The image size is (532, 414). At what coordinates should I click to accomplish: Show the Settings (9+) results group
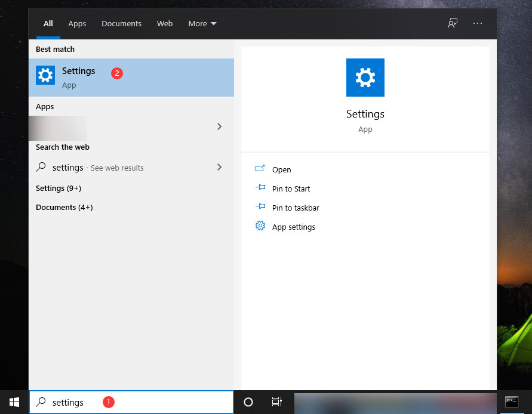pyautogui.click(x=59, y=188)
